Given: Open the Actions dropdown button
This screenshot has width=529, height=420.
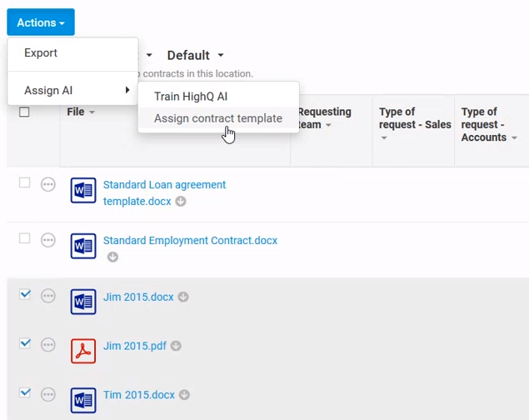Looking at the screenshot, I should coord(41,22).
